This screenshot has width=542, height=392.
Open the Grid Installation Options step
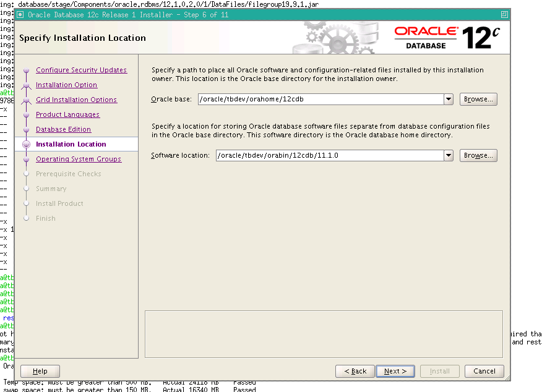[x=76, y=99]
